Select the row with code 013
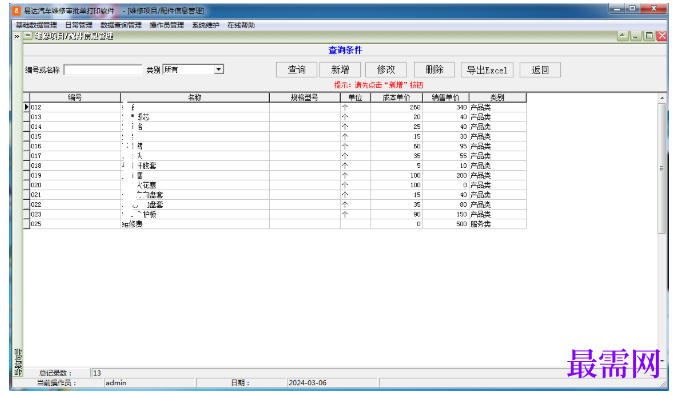 [275, 117]
